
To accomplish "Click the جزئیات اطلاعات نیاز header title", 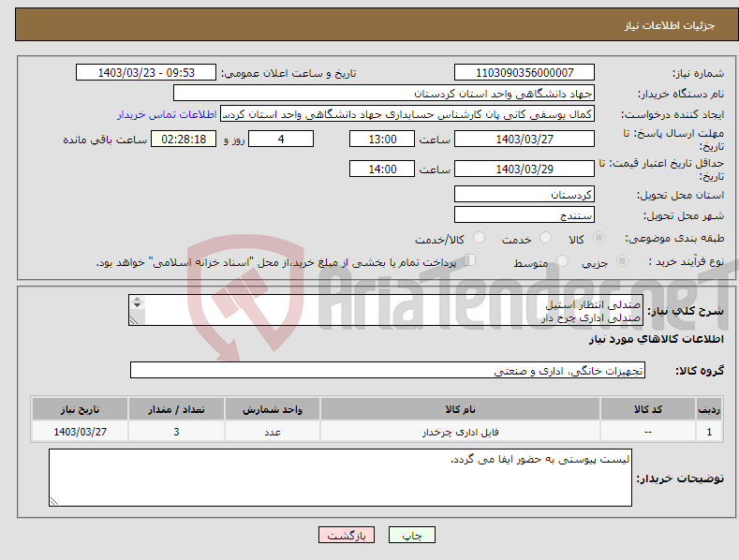I will (670, 25).
